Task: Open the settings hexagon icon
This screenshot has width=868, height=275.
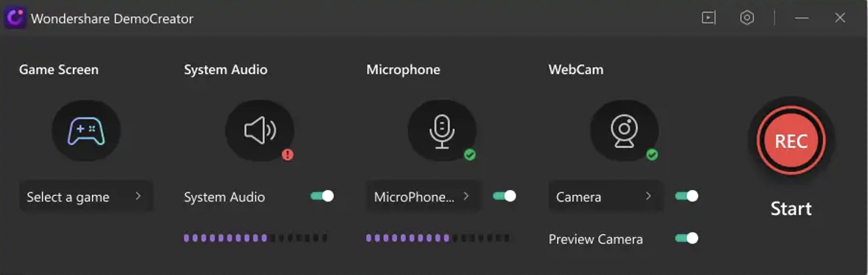Action: click(x=747, y=18)
